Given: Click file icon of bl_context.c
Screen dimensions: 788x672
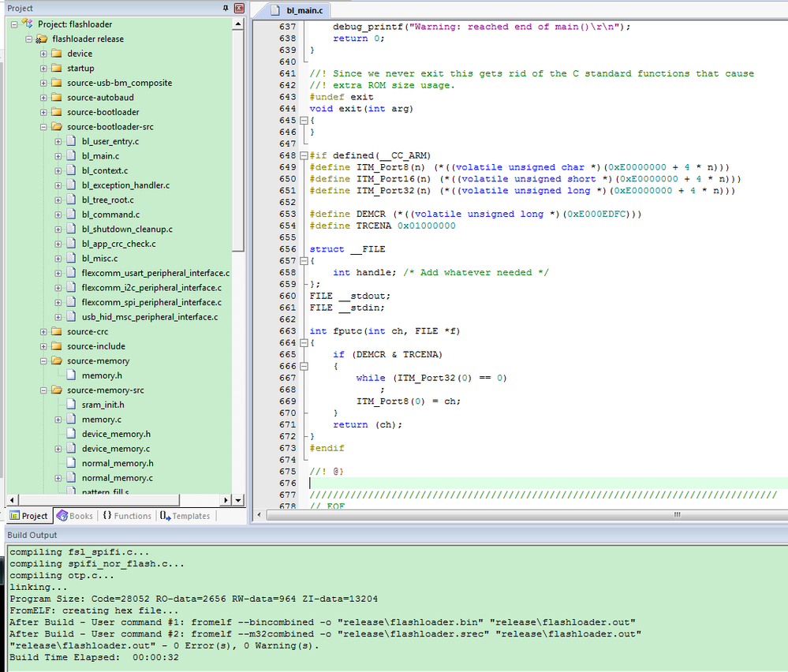Looking at the screenshot, I should click(x=71, y=170).
